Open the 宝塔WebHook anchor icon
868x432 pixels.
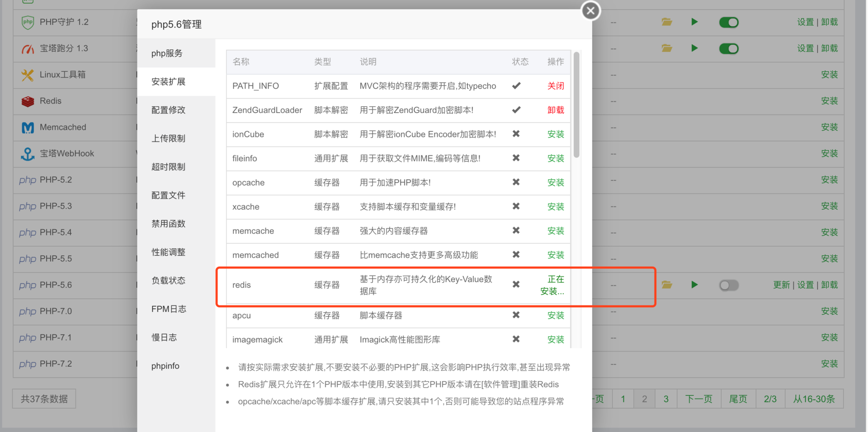tap(27, 154)
